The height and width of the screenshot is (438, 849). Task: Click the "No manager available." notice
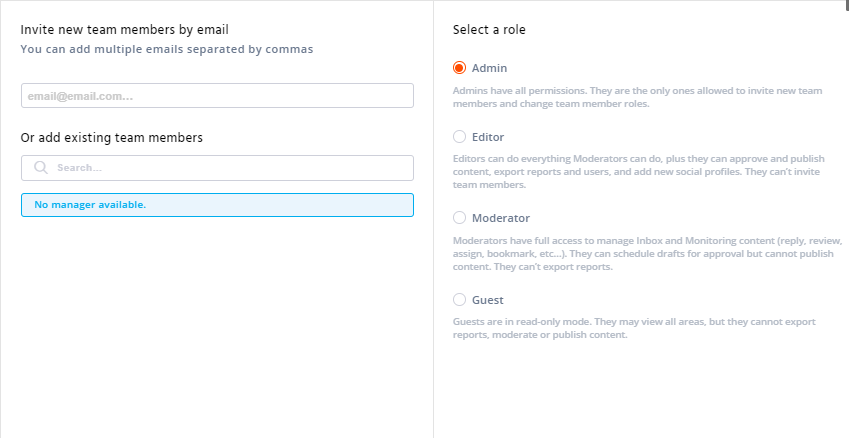(217, 205)
